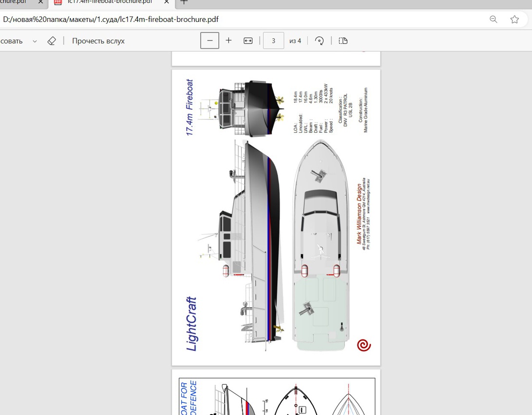Close the first browser tab
532x415 pixels.
click(x=41, y=2)
